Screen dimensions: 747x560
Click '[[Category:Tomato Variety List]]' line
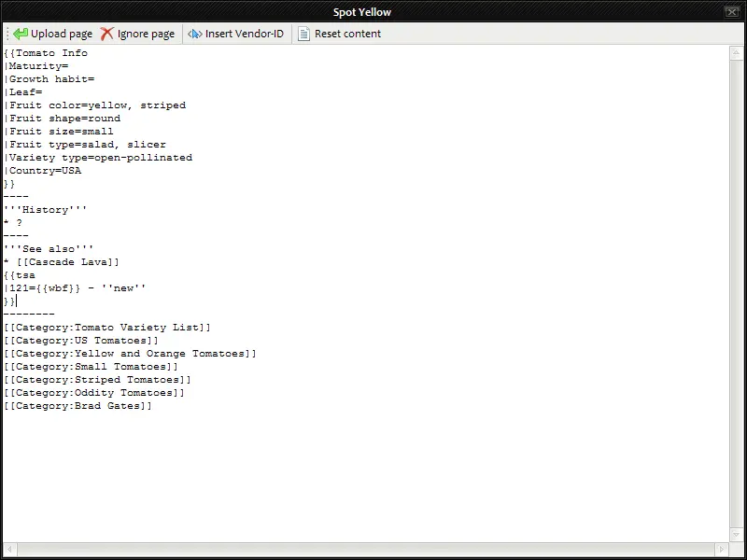click(x=107, y=328)
